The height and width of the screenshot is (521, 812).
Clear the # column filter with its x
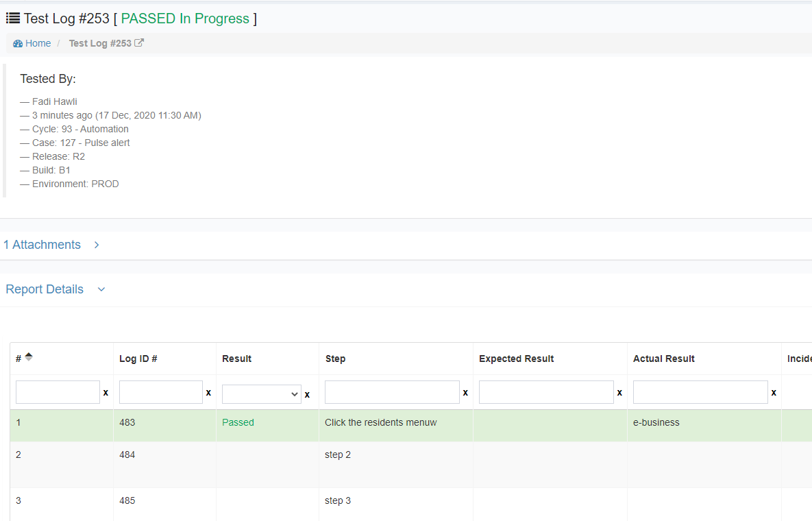click(x=106, y=393)
